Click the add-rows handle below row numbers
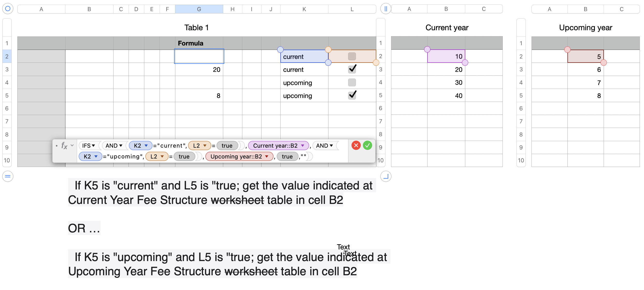This screenshot has width=644, height=290. point(8,176)
